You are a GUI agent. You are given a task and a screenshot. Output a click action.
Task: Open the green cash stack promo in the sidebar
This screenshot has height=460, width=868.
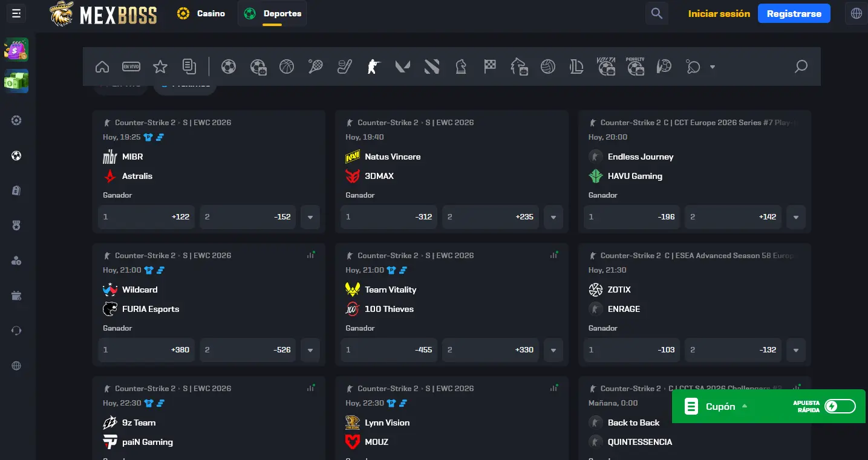(16, 81)
